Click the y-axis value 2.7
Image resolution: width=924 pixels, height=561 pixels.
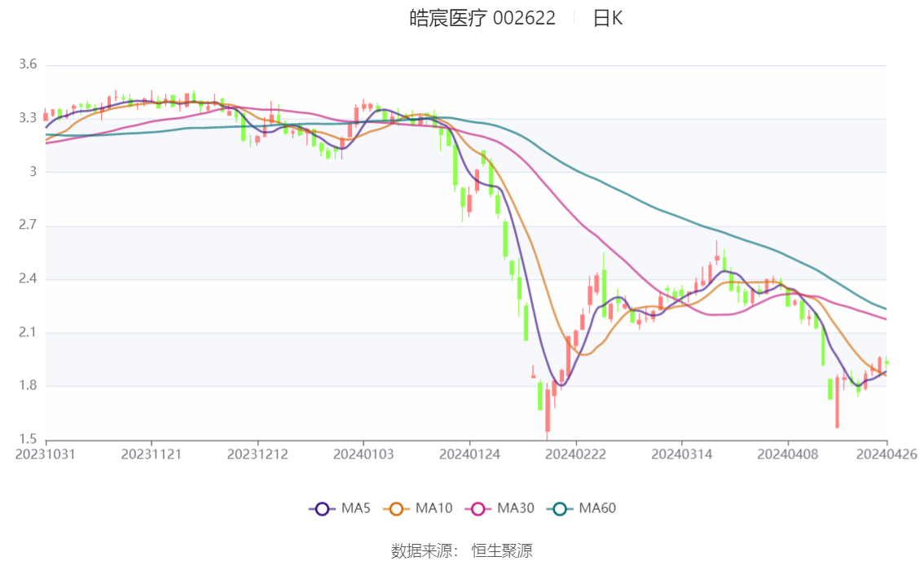[x=28, y=225]
